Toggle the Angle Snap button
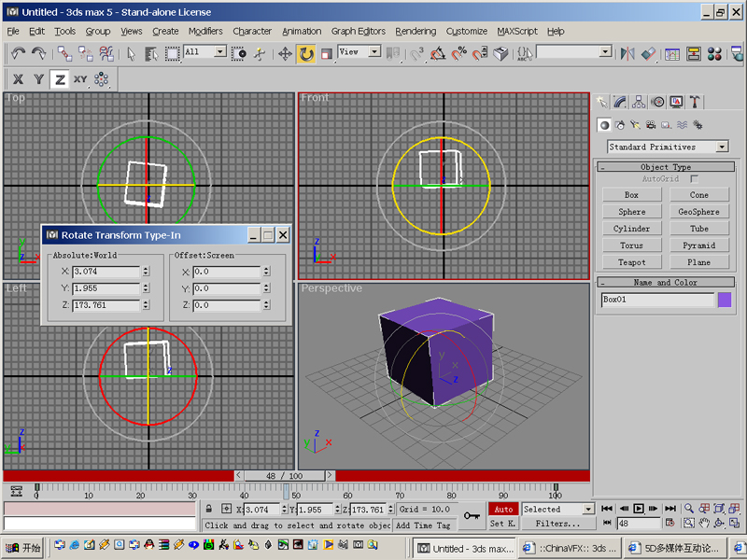 click(438, 53)
